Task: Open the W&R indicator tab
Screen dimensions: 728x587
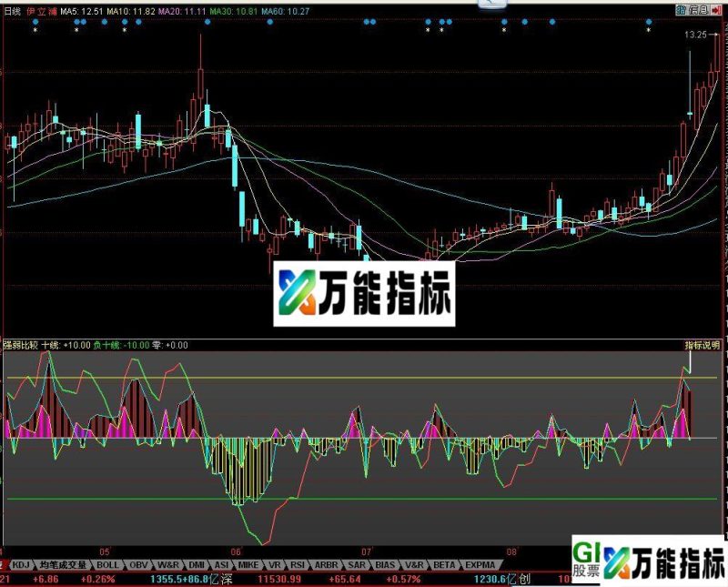Action: [x=167, y=565]
